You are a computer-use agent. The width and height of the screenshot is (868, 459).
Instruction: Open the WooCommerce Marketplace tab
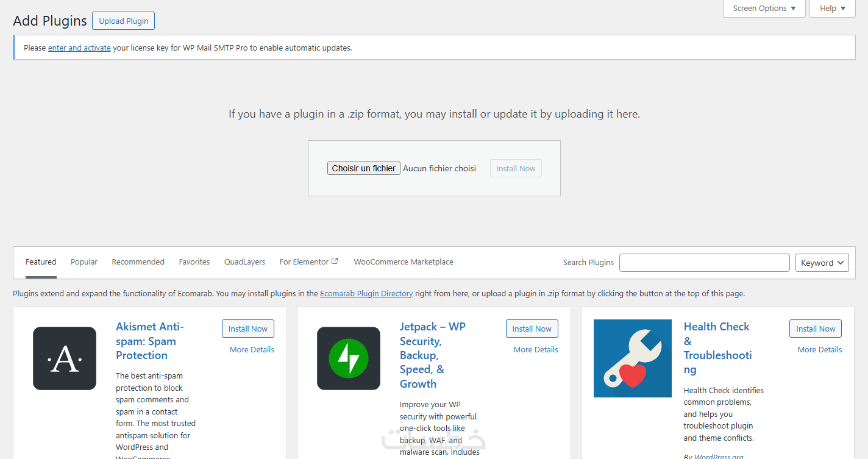[x=404, y=262]
